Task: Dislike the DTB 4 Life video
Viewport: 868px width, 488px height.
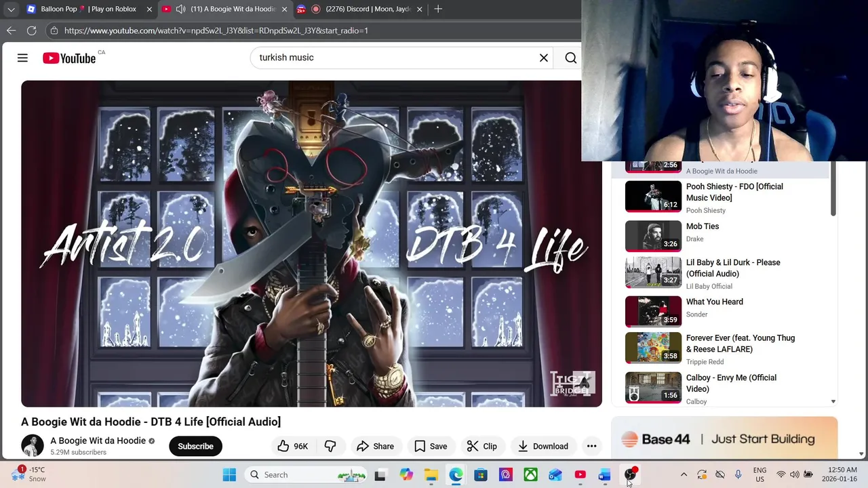Action: click(x=330, y=446)
